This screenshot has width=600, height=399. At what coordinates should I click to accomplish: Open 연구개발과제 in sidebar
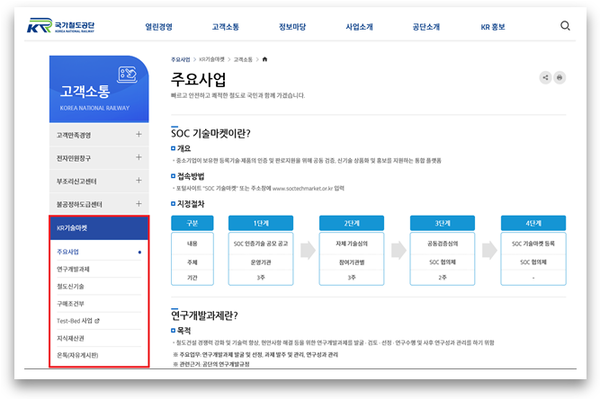coord(73,269)
